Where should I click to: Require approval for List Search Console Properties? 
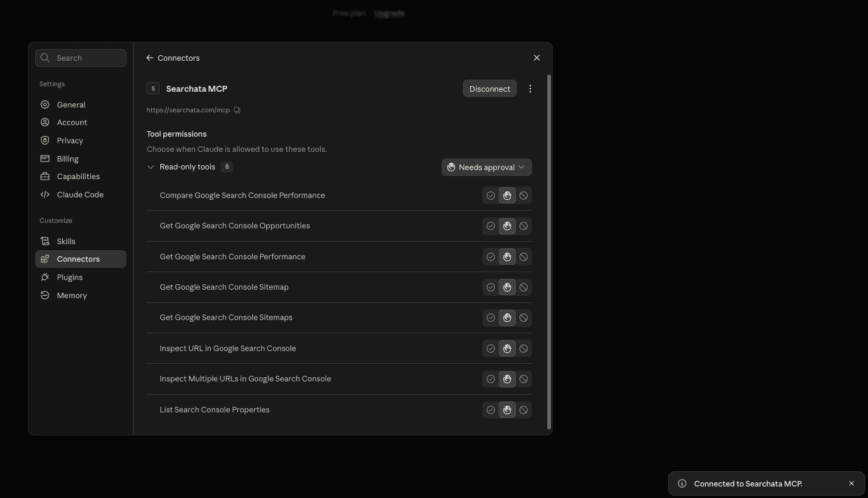click(507, 410)
